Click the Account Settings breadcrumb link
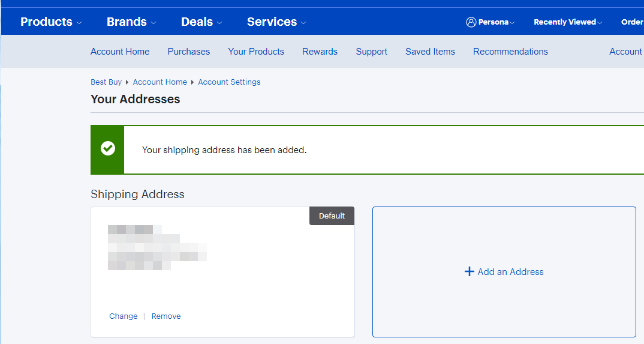This screenshot has width=644, height=344. pos(229,82)
